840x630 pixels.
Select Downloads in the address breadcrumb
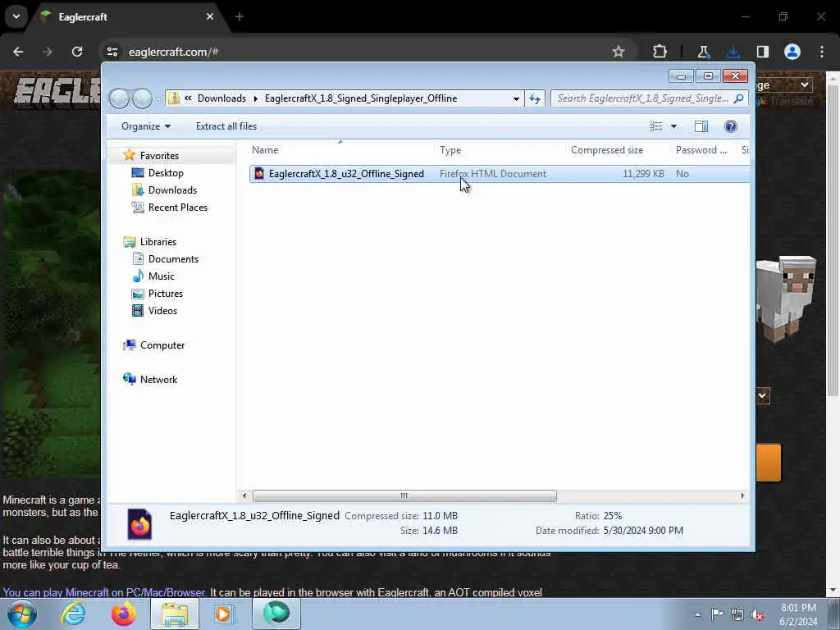221,98
